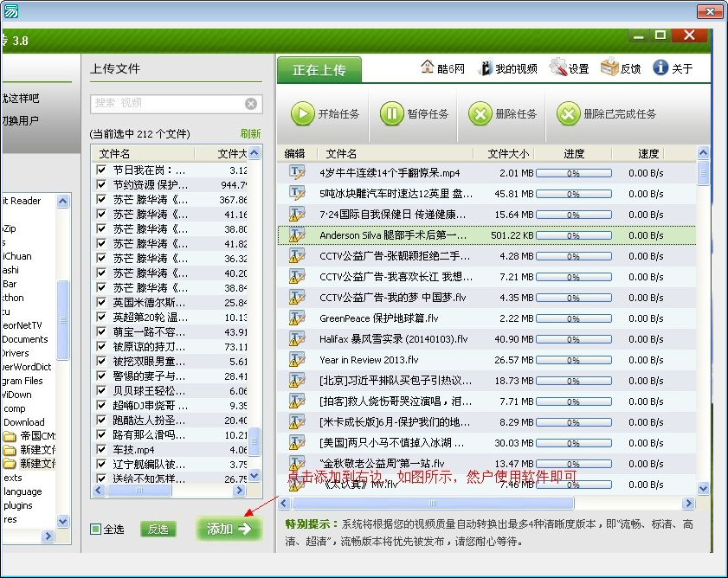728x578 pixels.
Task: Click the 删除任务 delete task icon
Action: [480, 113]
